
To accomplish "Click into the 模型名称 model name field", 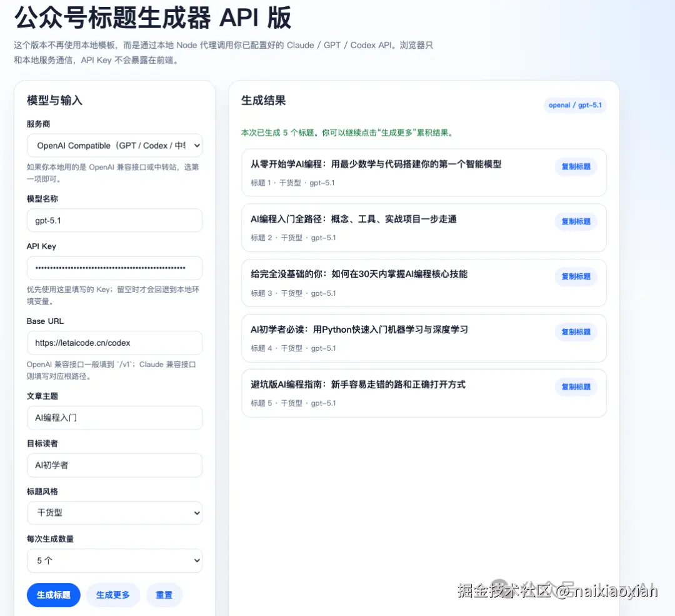I will [114, 220].
